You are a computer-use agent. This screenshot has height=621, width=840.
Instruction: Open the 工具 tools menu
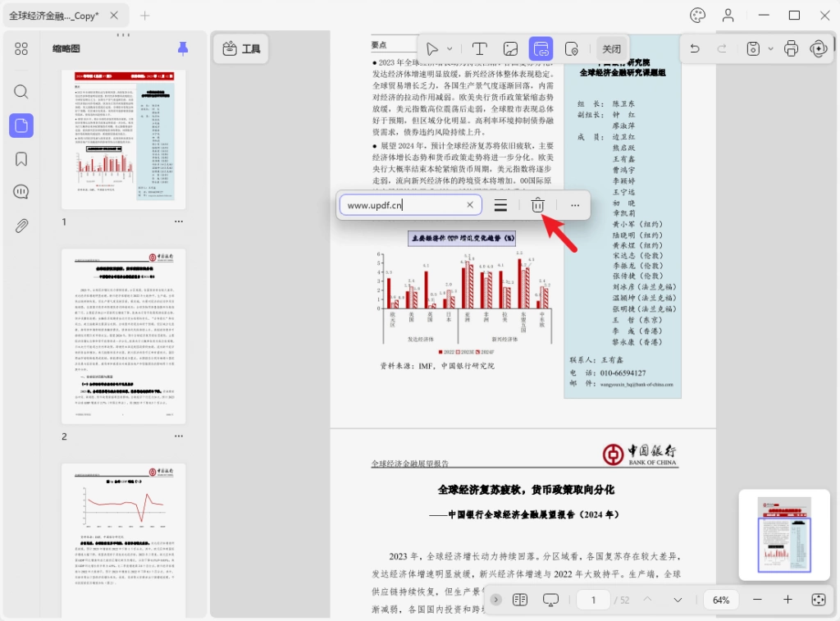pyautogui.click(x=241, y=48)
